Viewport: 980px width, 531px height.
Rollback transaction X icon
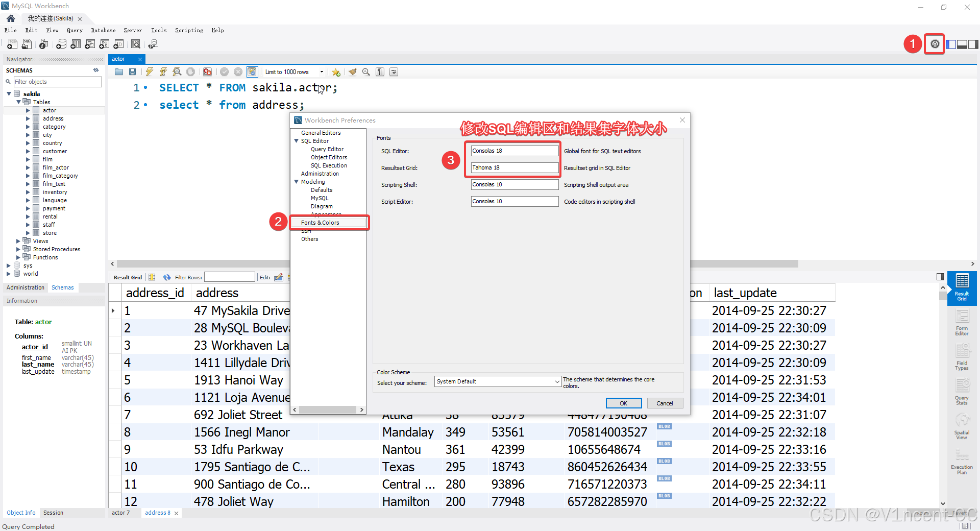(238, 72)
